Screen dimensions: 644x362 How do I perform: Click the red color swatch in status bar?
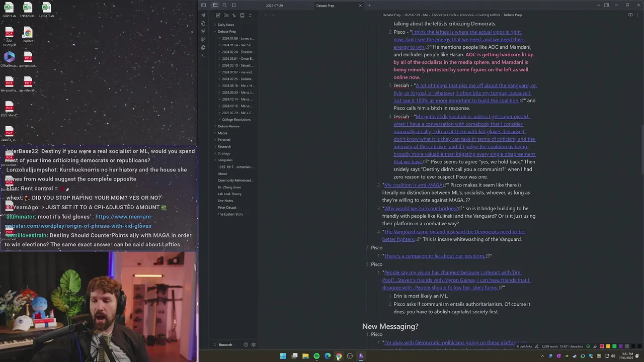point(602,346)
